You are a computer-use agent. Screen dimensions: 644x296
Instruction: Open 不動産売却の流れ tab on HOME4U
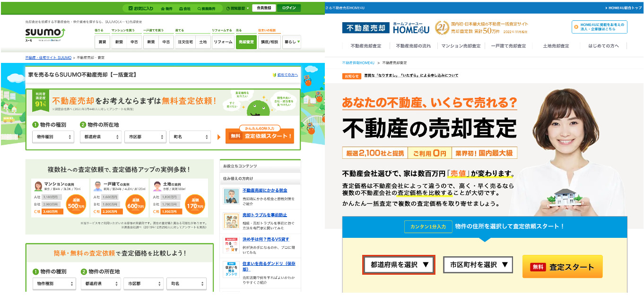[413, 46]
